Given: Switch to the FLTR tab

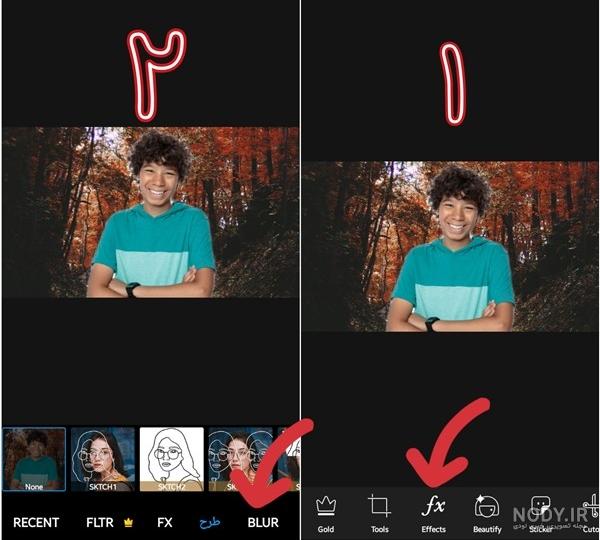Looking at the screenshot, I should point(100,522).
